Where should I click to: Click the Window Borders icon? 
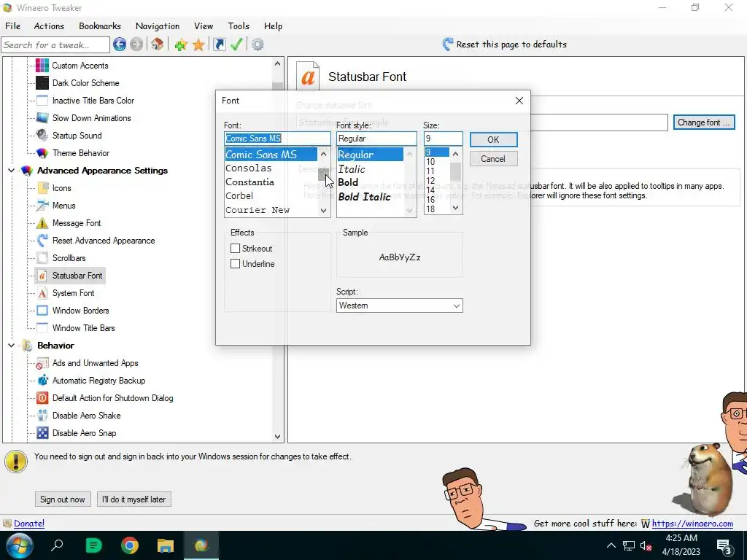[x=42, y=311]
